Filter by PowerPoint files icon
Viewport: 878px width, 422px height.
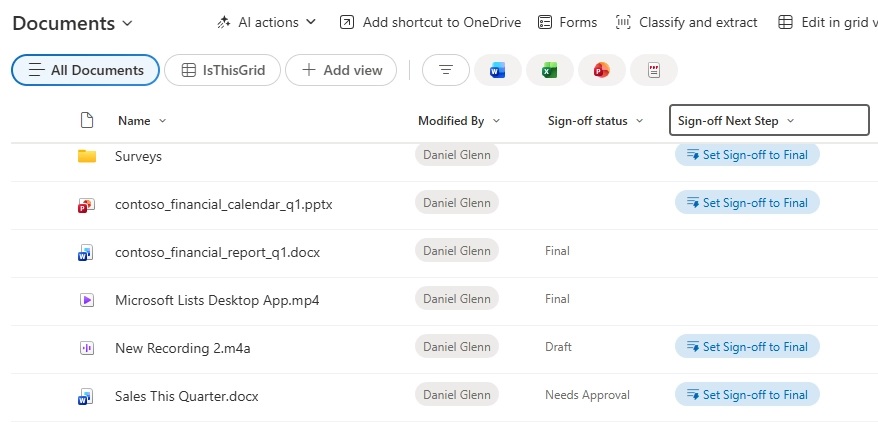click(x=602, y=70)
